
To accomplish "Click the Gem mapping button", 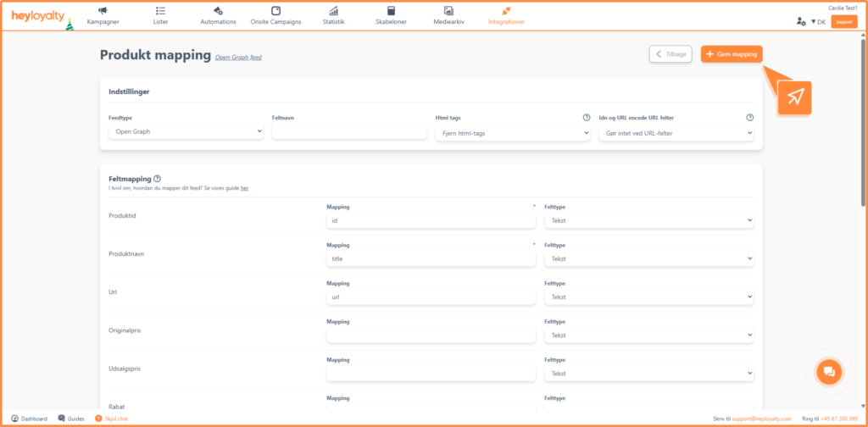I will [732, 54].
